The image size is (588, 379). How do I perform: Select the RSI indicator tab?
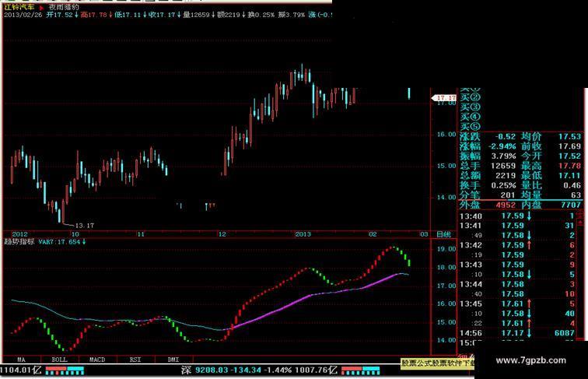135,360
